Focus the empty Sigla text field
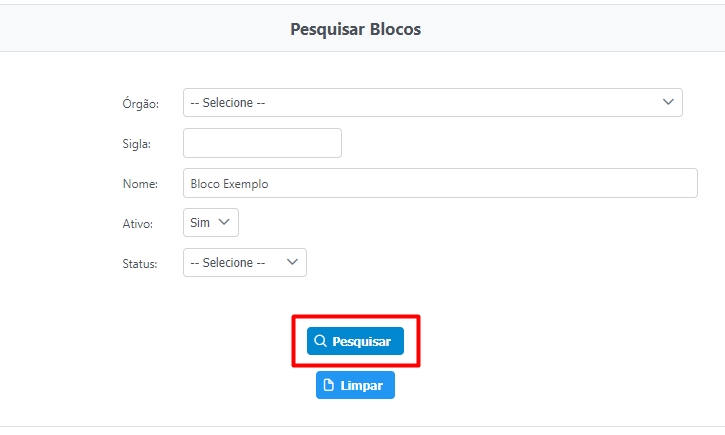This screenshot has width=725, height=435. coord(262,143)
